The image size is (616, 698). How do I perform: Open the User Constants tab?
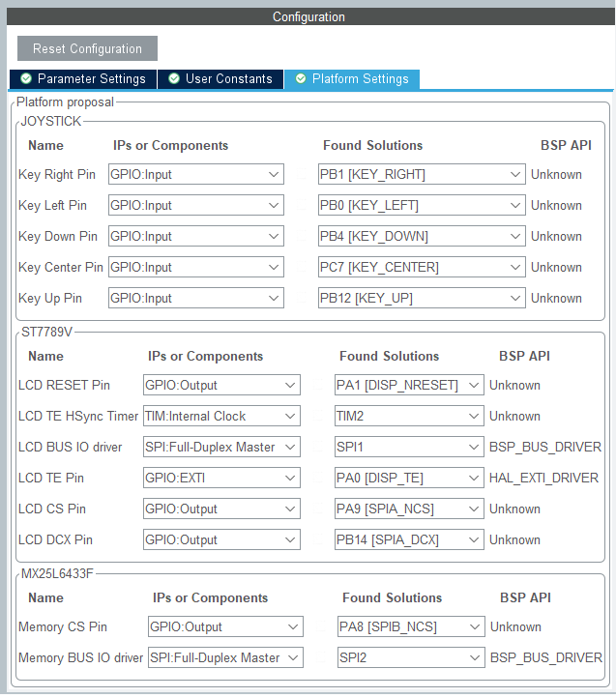pos(220,79)
